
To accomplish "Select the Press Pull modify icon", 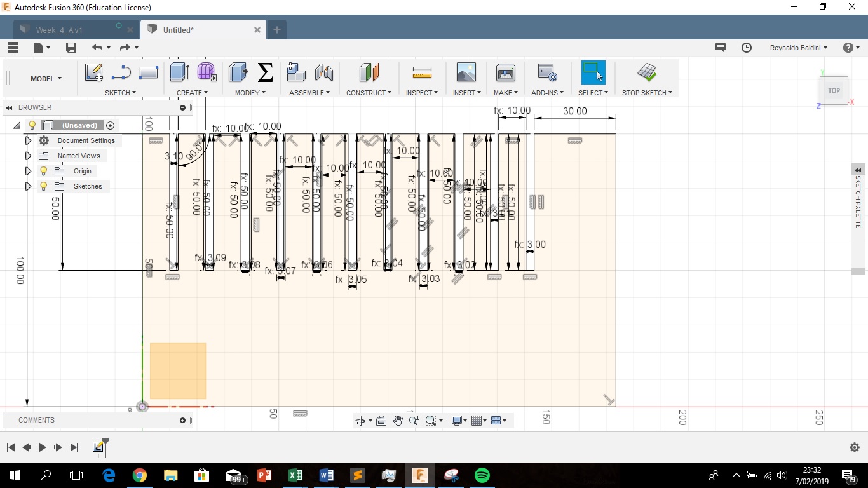I will pos(238,72).
